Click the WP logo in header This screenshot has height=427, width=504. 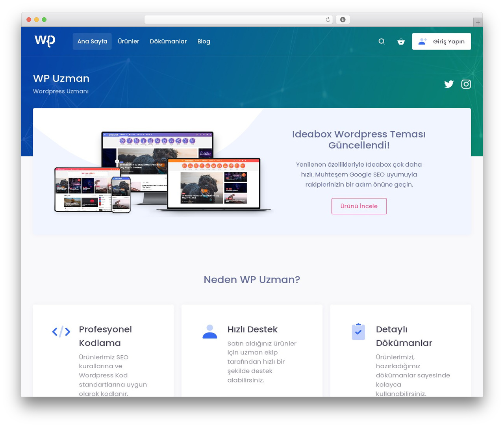pyautogui.click(x=45, y=41)
